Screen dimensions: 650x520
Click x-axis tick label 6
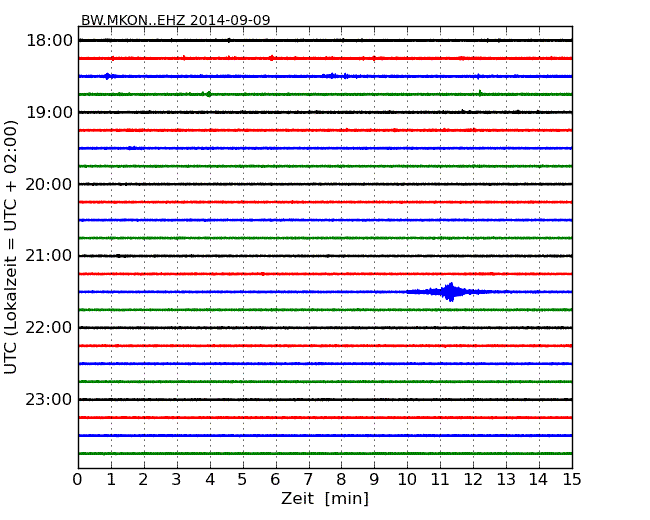coord(275,479)
